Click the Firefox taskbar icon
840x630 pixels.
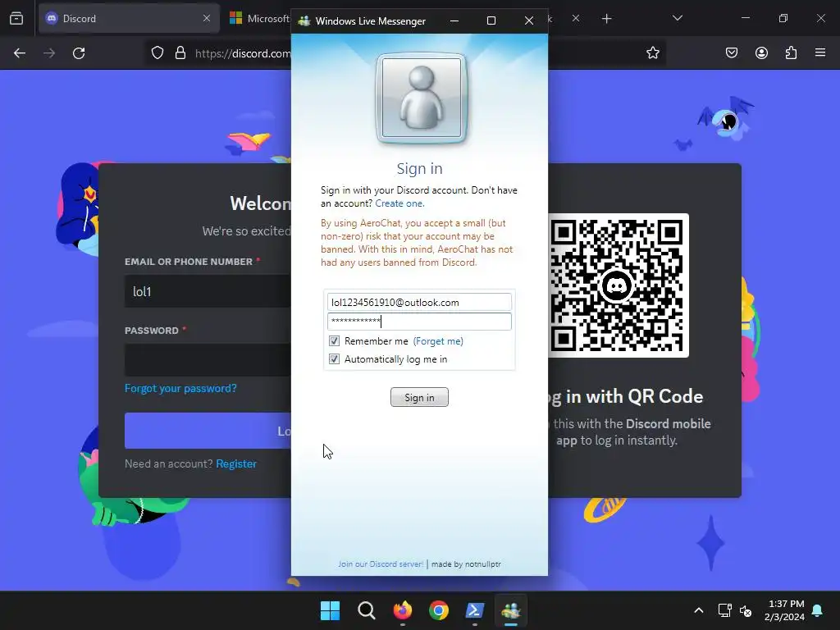click(402, 610)
